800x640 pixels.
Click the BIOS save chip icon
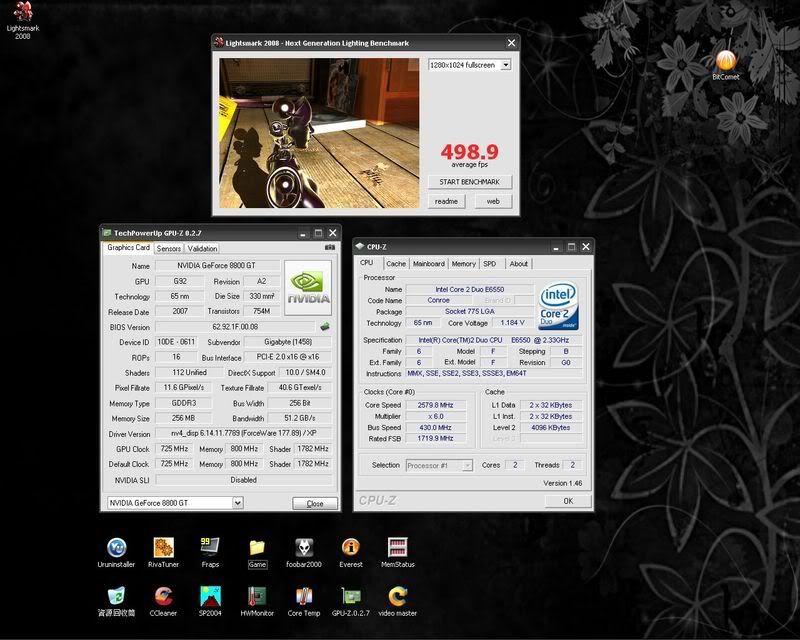pyautogui.click(x=324, y=326)
